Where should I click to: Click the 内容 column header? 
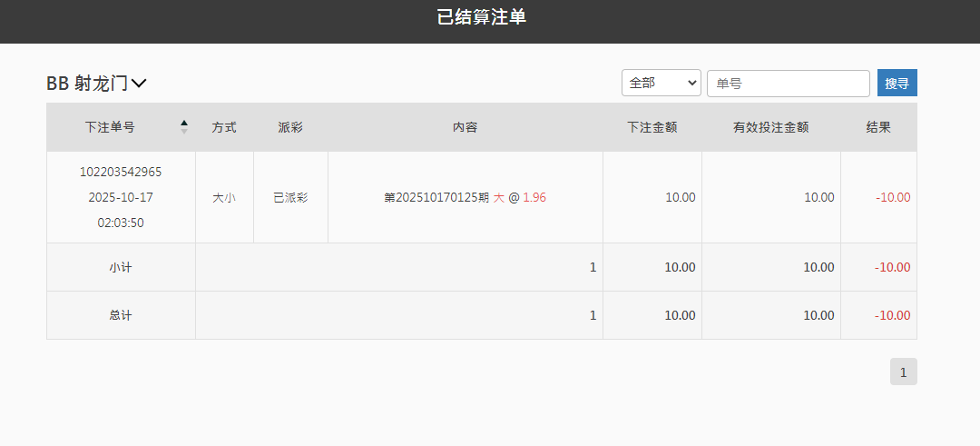point(465,127)
